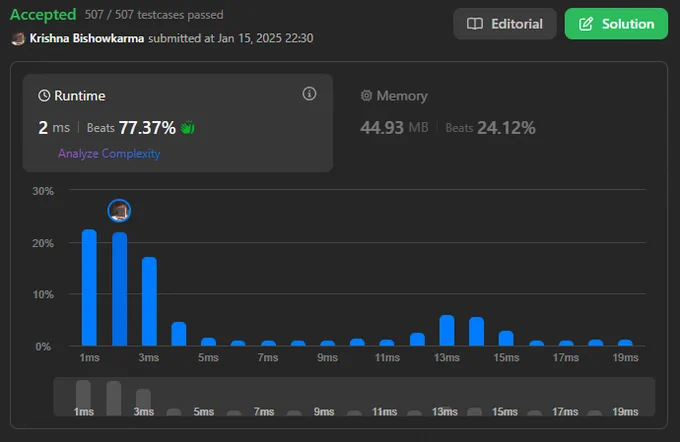Click the 0% y-axis label
The height and width of the screenshot is (442, 680).
[x=43, y=347]
